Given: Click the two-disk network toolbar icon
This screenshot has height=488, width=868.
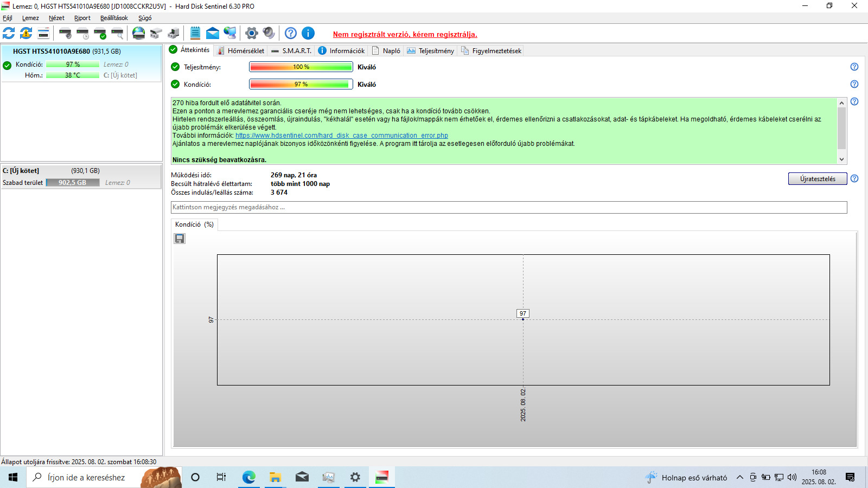Looking at the screenshot, I should click(156, 33).
